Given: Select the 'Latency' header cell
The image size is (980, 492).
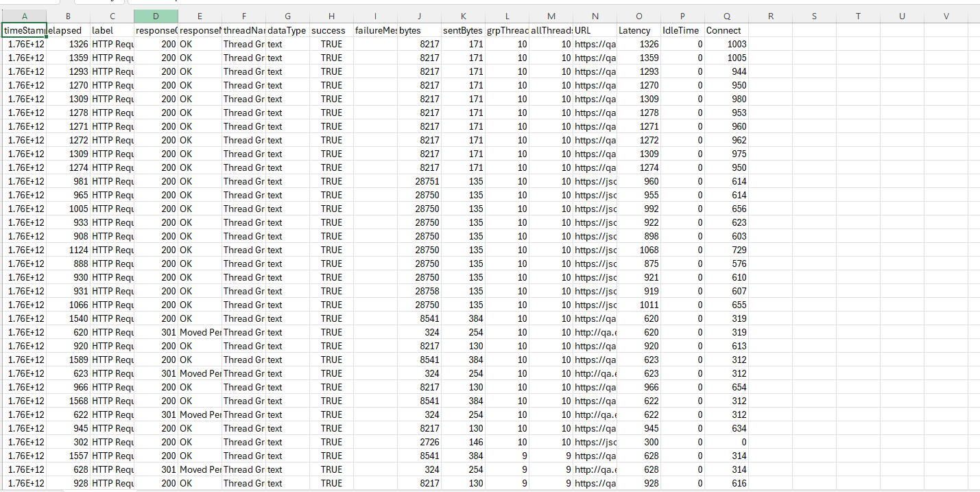Looking at the screenshot, I should [x=638, y=30].
